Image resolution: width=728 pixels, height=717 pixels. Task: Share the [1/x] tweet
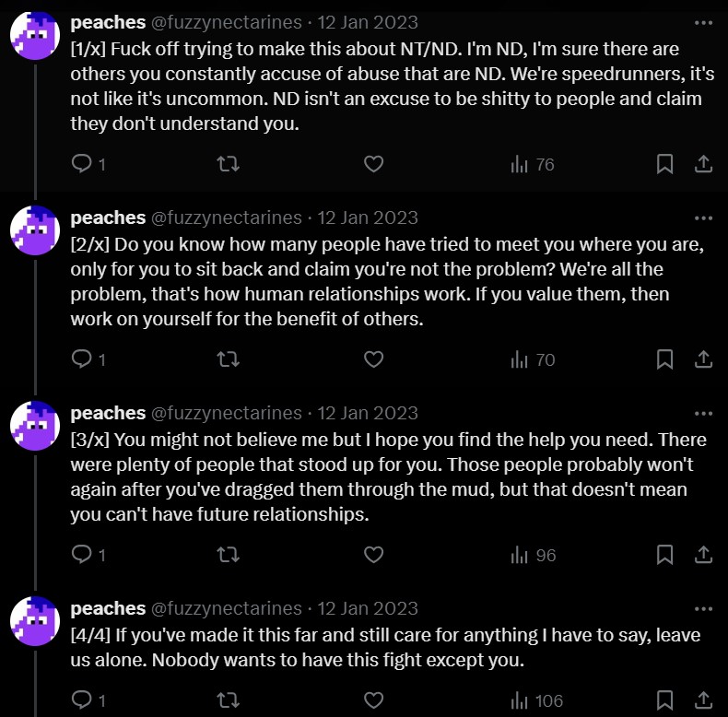[x=702, y=164]
